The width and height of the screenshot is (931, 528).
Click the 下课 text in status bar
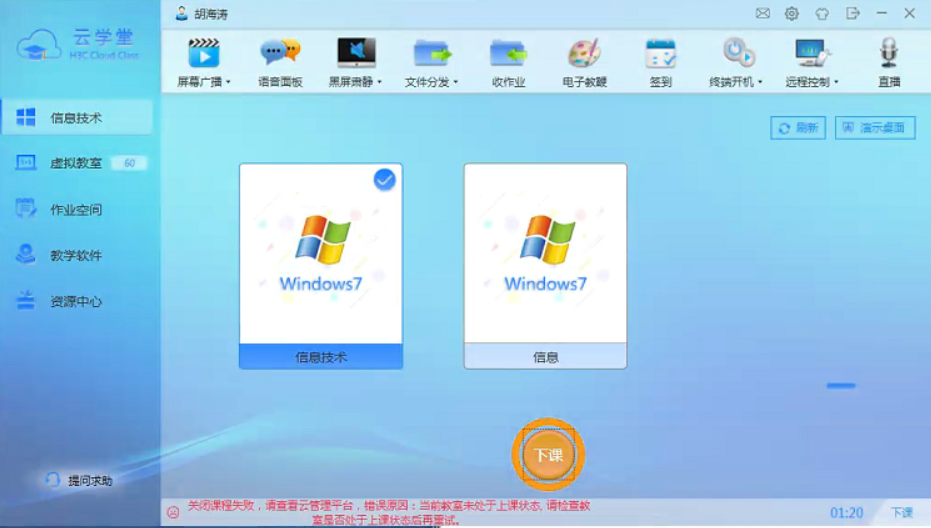click(x=902, y=513)
